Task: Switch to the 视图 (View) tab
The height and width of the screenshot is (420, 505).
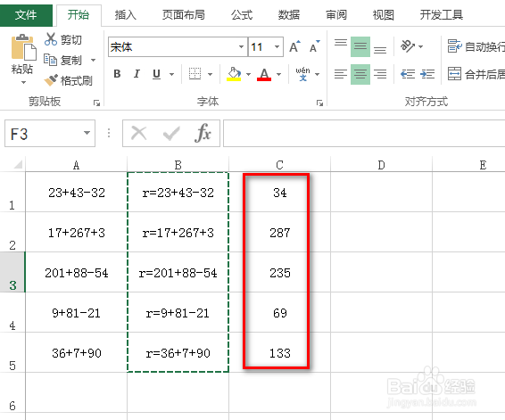Action: (384, 15)
